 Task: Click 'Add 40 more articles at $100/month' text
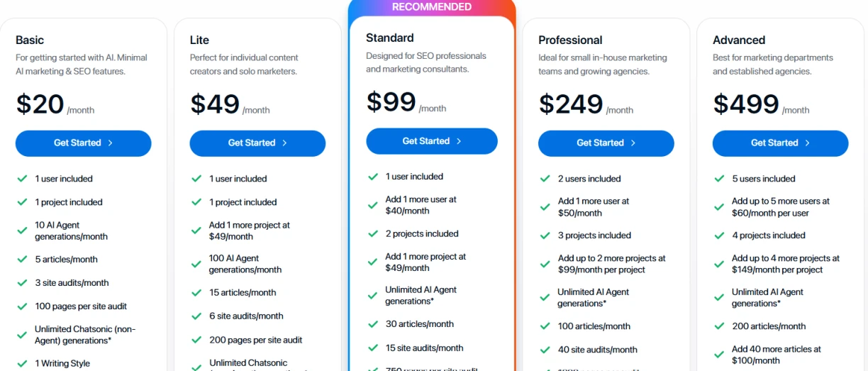pos(776,355)
